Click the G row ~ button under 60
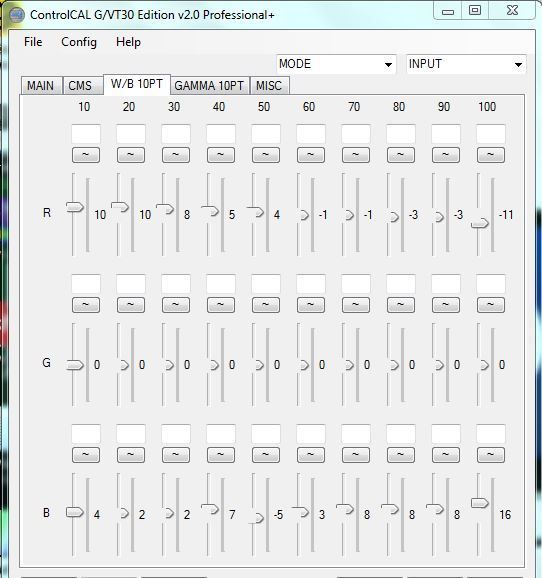 point(311,305)
